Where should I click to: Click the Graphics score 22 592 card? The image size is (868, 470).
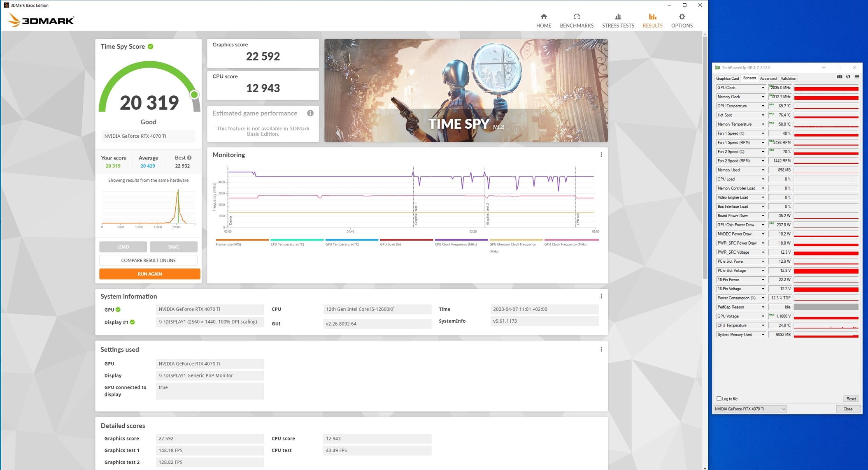coord(263,53)
